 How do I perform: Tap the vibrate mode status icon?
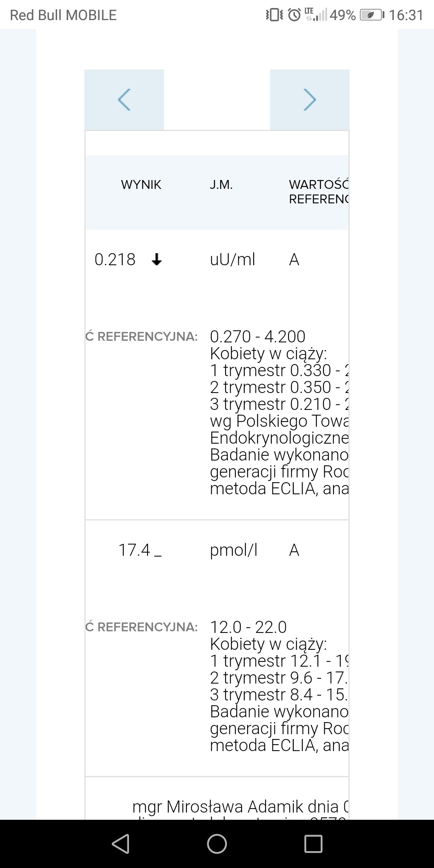point(274,15)
